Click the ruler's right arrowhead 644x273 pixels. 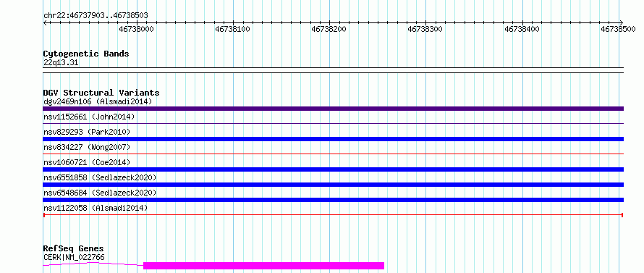click(622, 22)
